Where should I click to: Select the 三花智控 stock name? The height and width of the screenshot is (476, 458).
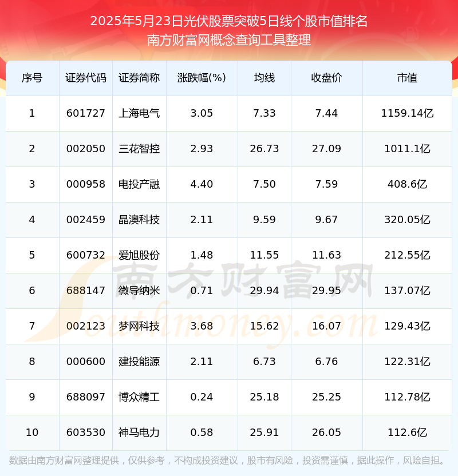click(139, 149)
